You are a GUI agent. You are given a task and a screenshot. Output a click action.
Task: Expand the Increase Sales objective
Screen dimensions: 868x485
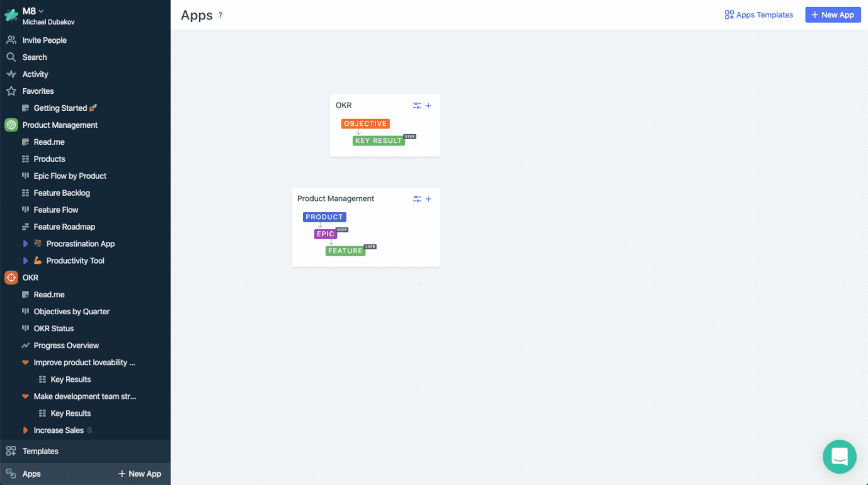[x=26, y=430]
